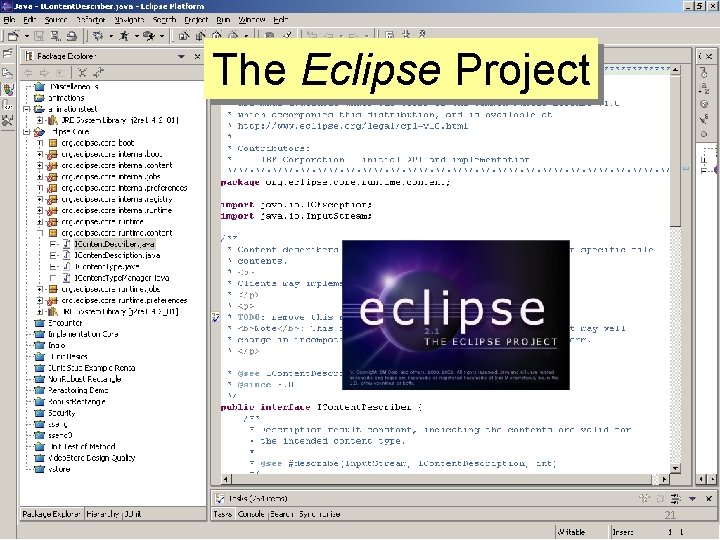Select the Package Explorer bottom tab
The width and height of the screenshot is (720, 540).
[52, 514]
